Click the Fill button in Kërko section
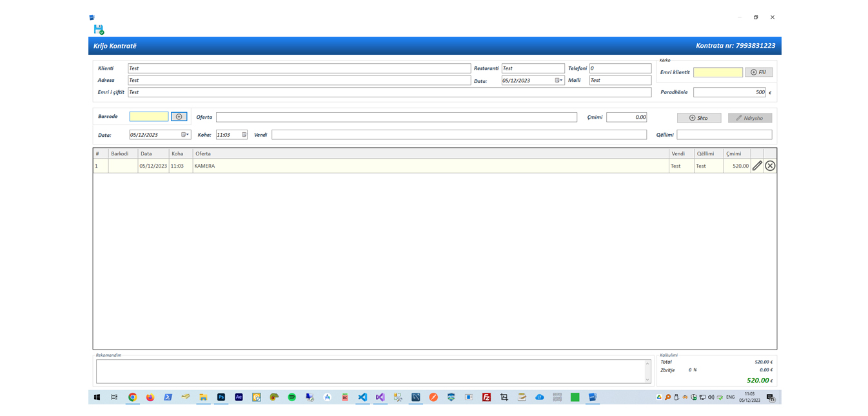 [758, 72]
